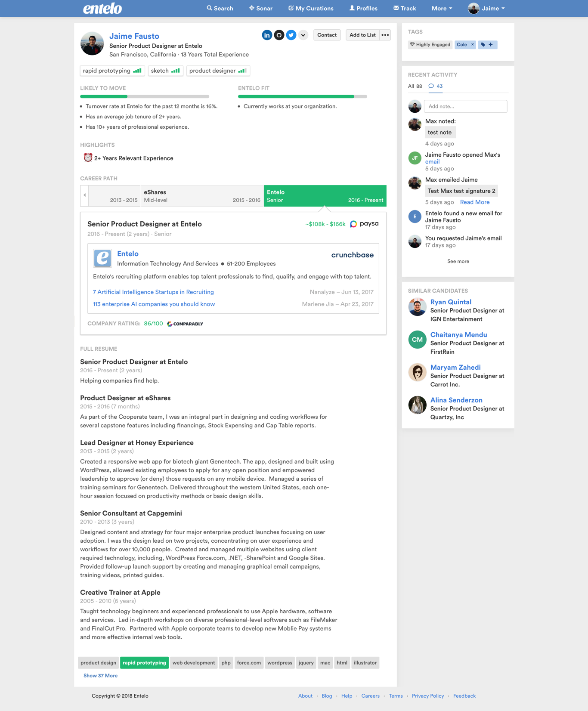This screenshot has height=711, width=588.
Task: Click the Add note input field
Action: point(465,106)
